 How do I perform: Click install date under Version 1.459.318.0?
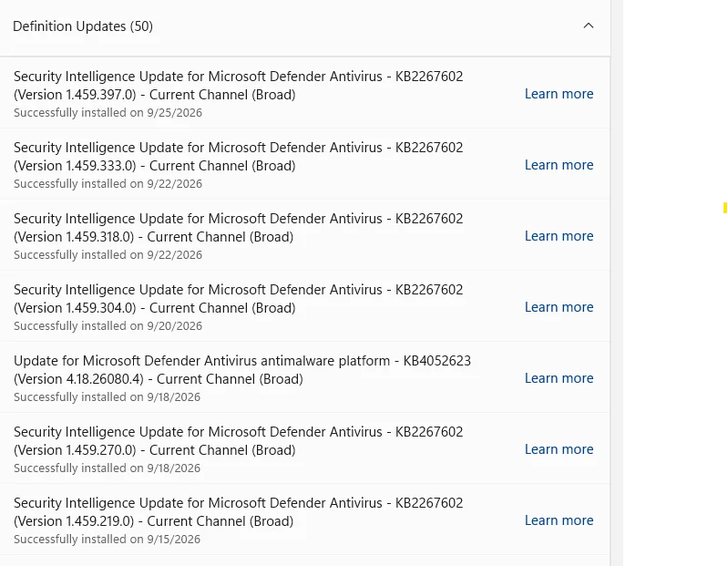click(108, 255)
